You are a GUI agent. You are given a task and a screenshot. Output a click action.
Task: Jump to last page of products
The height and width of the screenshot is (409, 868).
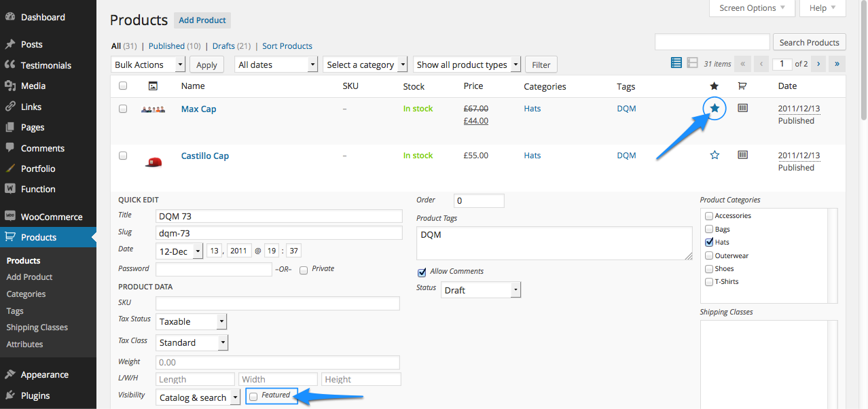click(837, 64)
